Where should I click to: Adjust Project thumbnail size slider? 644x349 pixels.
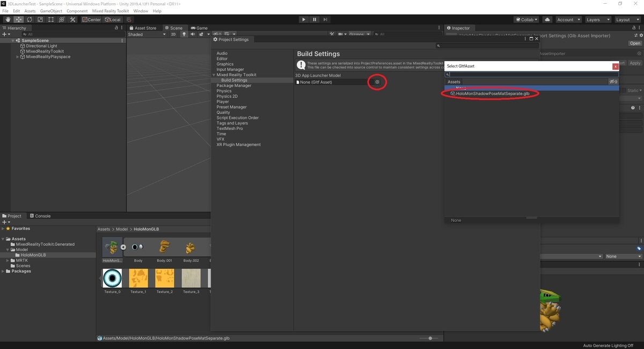[x=430, y=338]
